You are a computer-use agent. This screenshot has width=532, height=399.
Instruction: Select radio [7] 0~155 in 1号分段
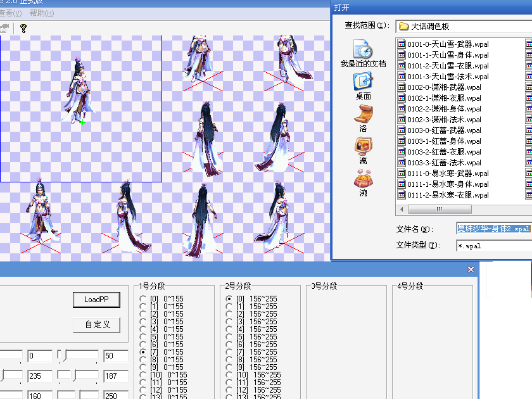(x=143, y=352)
